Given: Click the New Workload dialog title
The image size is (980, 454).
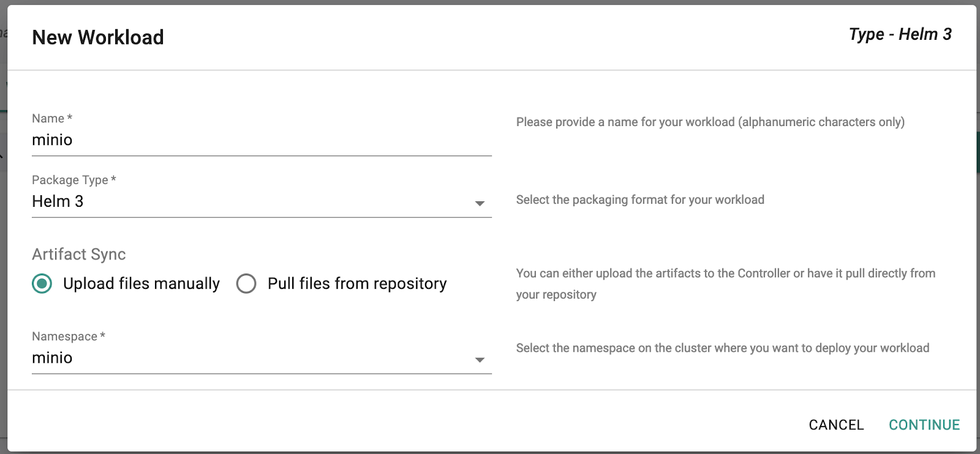Looking at the screenshot, I should (98, 37).
